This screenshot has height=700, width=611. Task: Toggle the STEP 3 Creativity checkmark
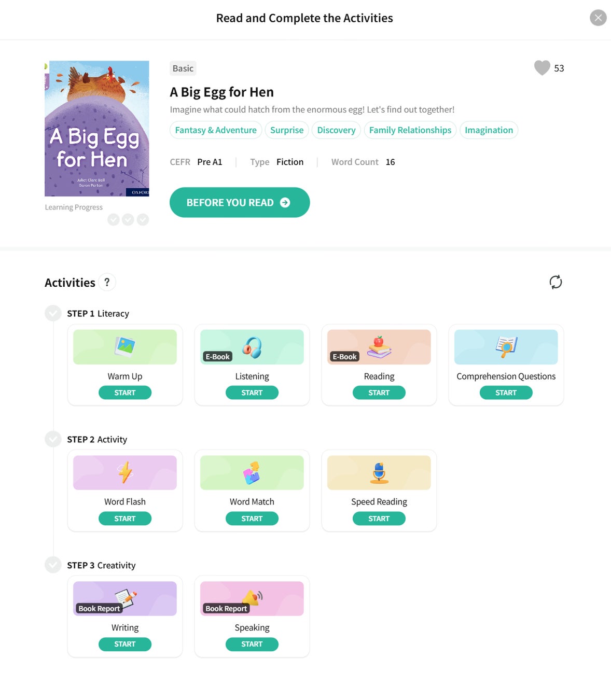click(53, 565)
